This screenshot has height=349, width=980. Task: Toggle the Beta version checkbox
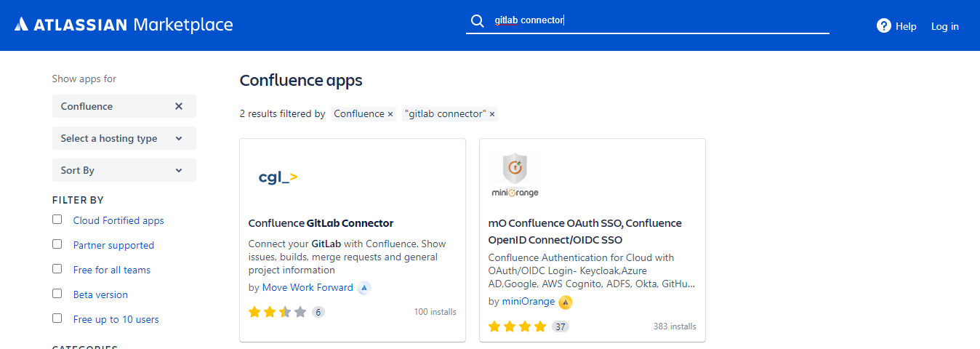(x=57, y=294)
